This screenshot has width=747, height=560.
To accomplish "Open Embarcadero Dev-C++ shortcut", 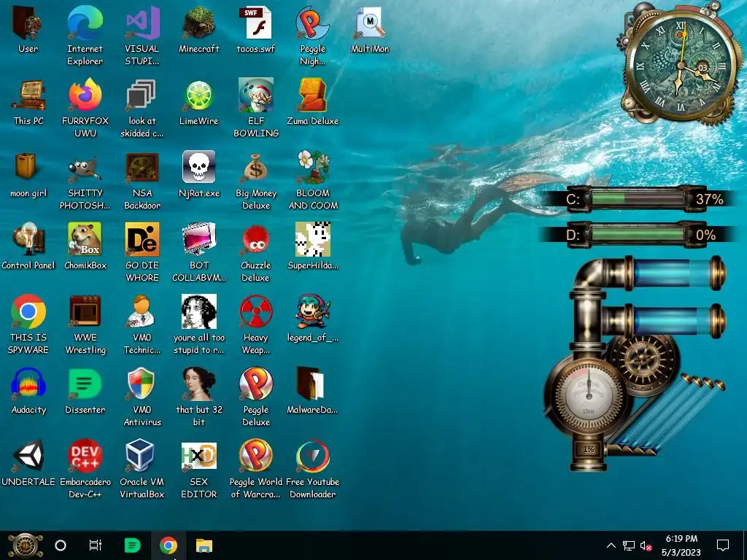I will pos(85,469).
